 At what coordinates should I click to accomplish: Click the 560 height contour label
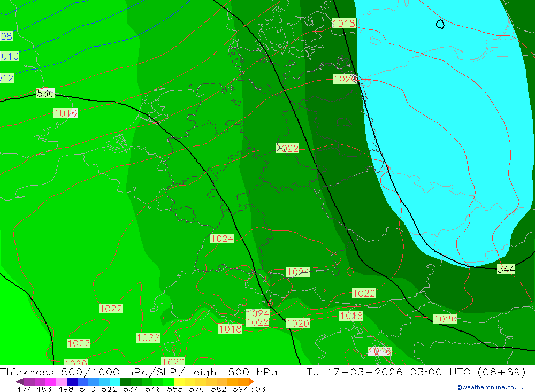[45, 93]
